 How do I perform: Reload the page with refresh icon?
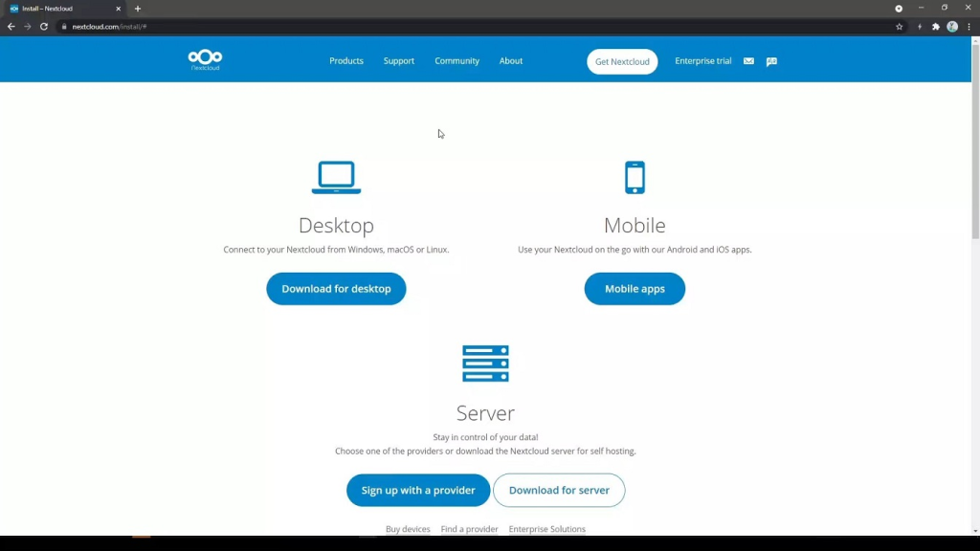[x=44, y=27]
